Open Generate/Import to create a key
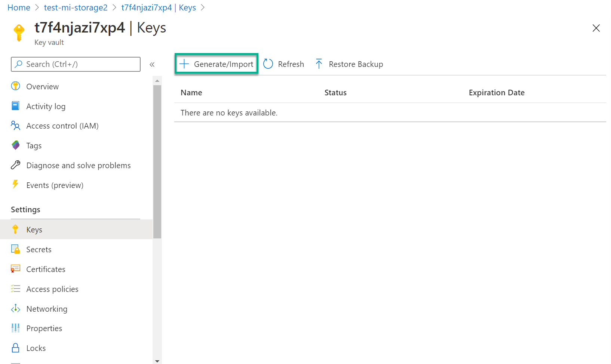This screenshot has width=611, height=364. (216, 64)
